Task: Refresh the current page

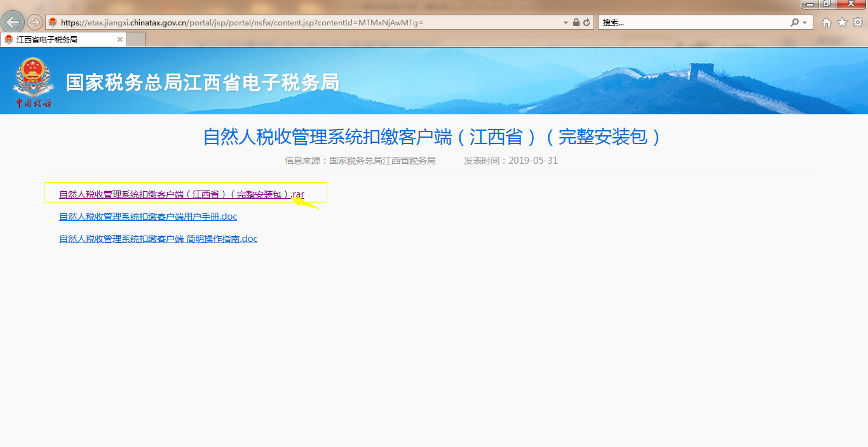Action: (587, 21)
